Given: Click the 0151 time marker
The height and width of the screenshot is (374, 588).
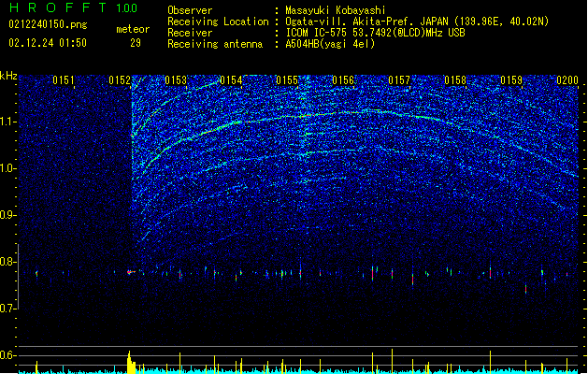Looking at the screenshot, I should pos(64,80).
